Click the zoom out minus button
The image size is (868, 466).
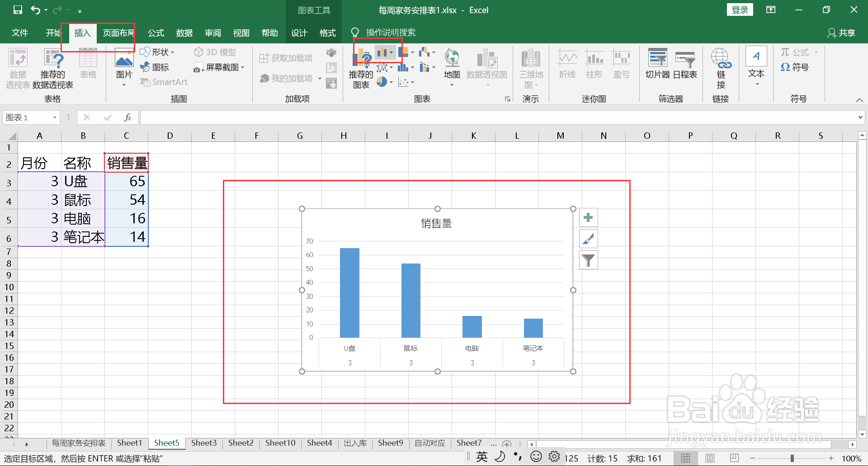[x=752, y=458]
